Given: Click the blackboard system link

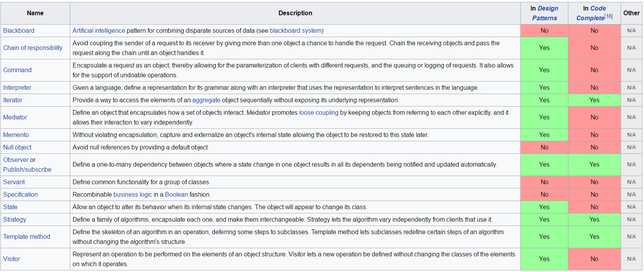Looking at the screenshot, I should point(296,30).
